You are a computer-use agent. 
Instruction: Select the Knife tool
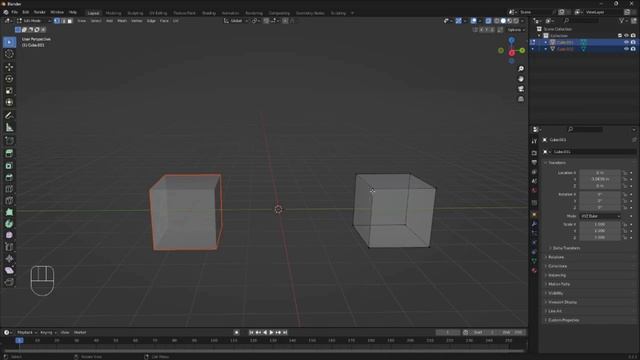pos(9,200)
